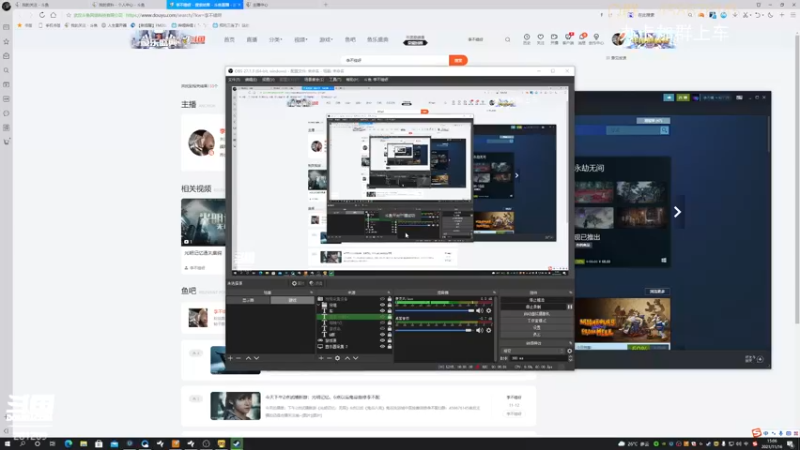Pop out the OBS sources dock panel

point(389,293)
